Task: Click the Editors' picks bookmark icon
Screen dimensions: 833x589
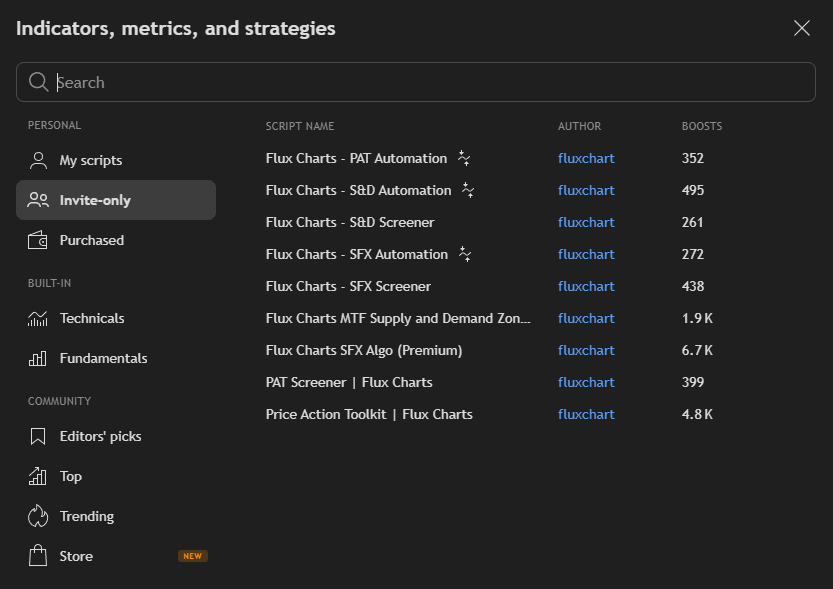Action: (x=38, y=436)
